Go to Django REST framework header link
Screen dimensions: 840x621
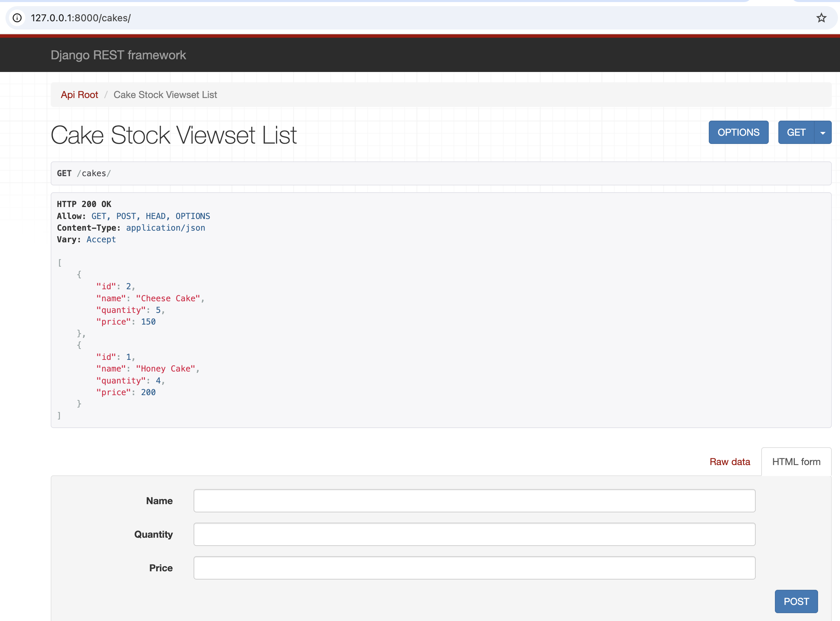(118, 55)
